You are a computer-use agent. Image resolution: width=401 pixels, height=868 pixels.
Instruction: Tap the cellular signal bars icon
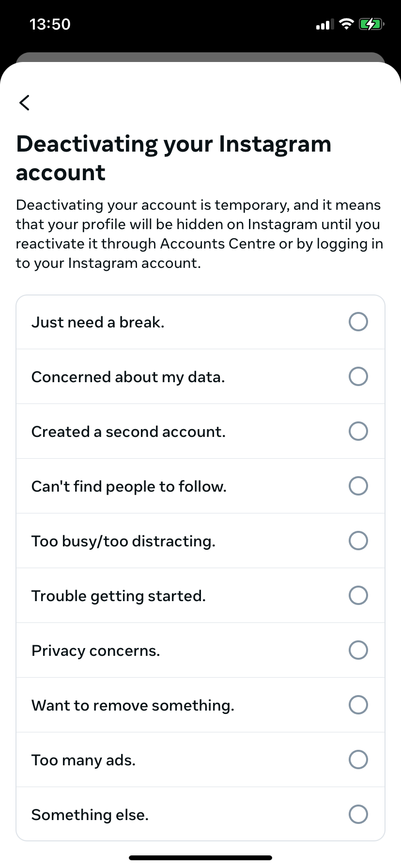point(324,24)
